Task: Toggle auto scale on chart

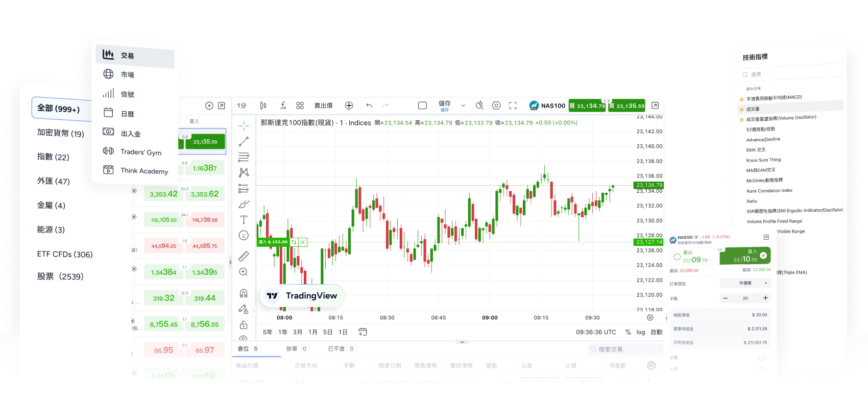Action: tap(656, 332)
